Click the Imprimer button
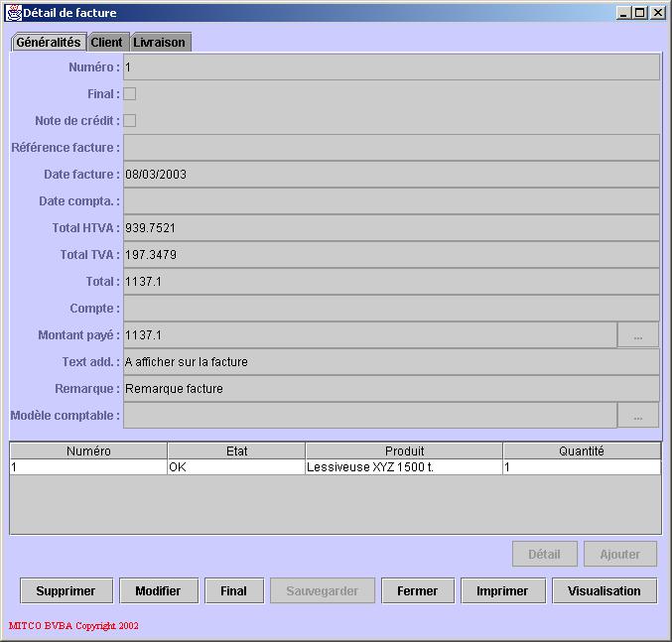The width and height of the screenshot is (672, 642). pos(502,590)
